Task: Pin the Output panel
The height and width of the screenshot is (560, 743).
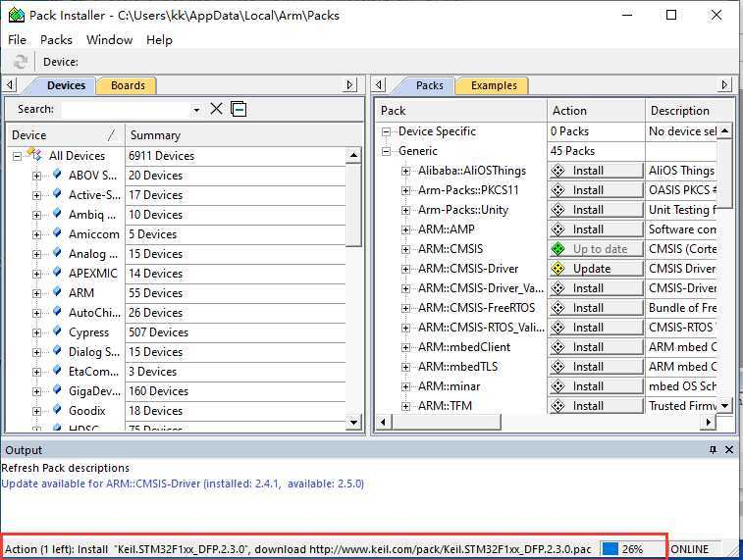Action: pyautogui.click(x=714, y=450)
